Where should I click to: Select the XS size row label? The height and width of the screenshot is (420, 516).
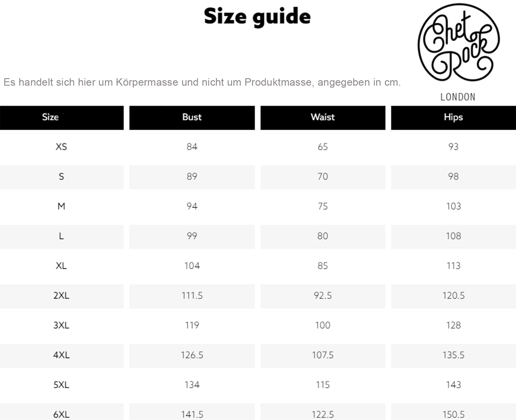(x=61, y=147)
